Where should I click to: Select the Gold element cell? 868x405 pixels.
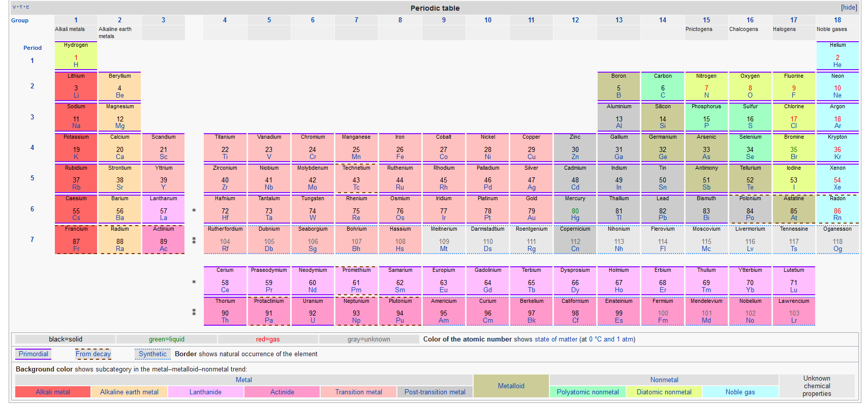click(x=531, y=208)
